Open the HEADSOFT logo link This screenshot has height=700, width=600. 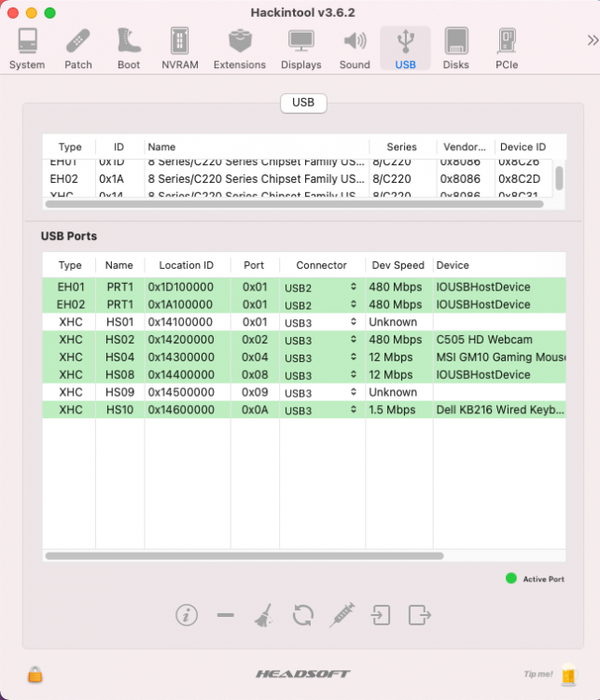(x=303, y=674)
